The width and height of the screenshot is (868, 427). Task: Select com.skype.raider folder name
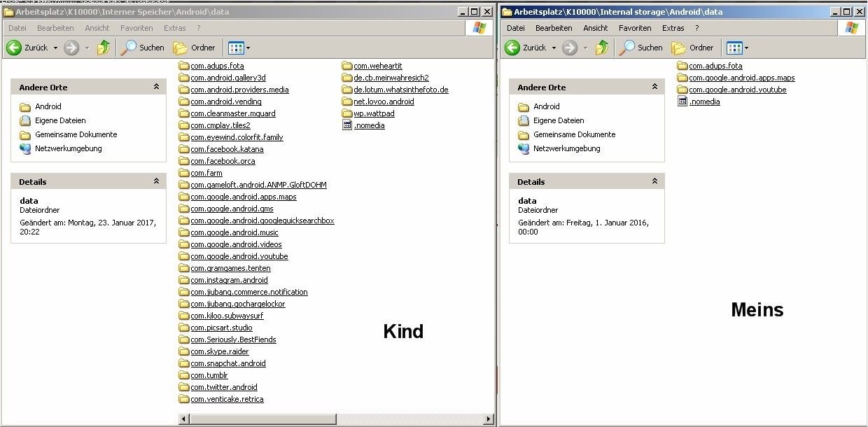coord(220,351)
